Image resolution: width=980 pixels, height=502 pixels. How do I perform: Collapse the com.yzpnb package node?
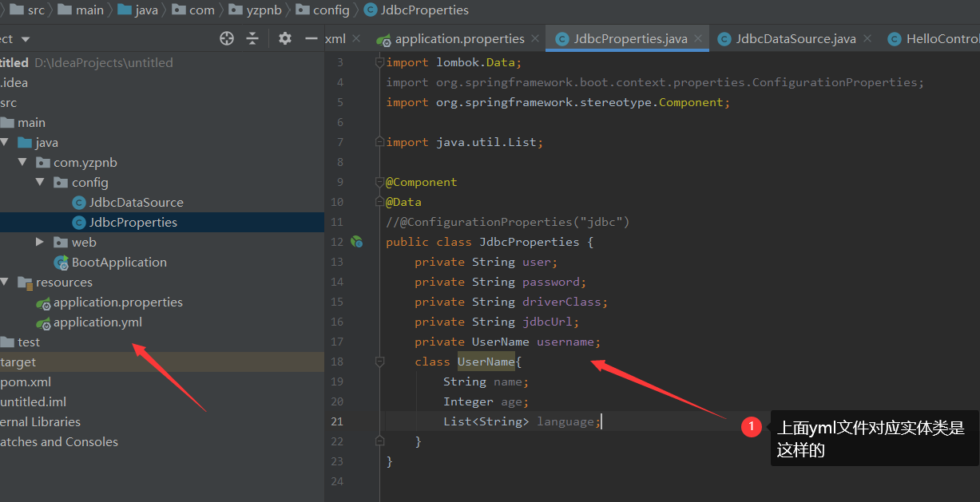(23, 162)
